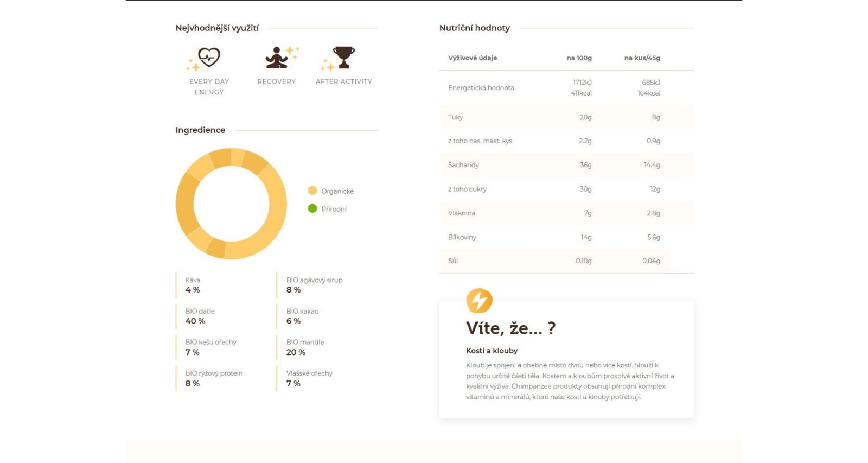Image resolution: width=868 pixels, height=463 pixels.
Task: Click the lightning bolt icon above Víte, že
Action: click(x=479, y=300)
